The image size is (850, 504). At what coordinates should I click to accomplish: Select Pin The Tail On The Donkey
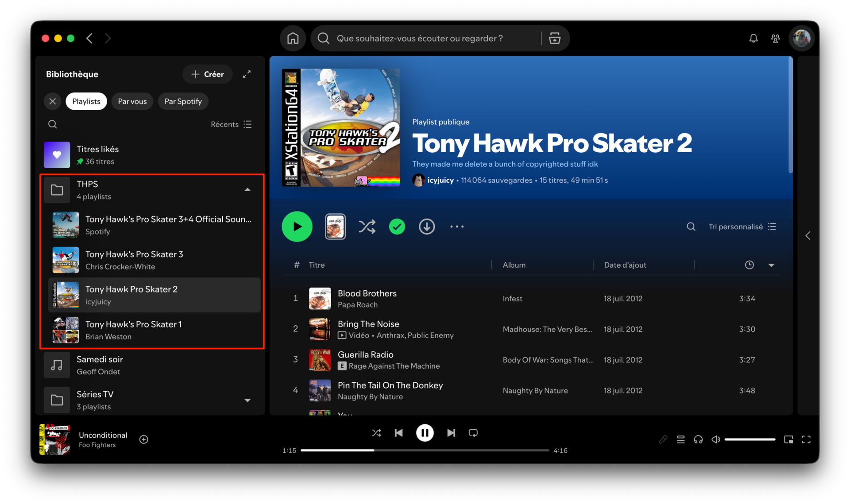[x=531, y=390]
